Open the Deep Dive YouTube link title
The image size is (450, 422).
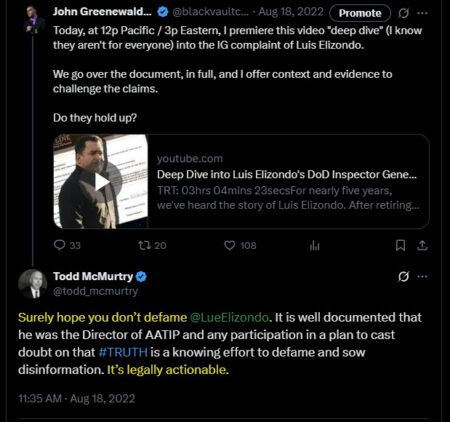pyautogui.click(x=287, y=175)
